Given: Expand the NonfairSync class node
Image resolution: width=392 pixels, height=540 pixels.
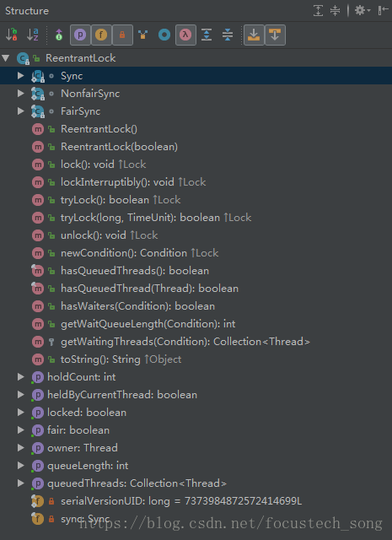Looking at the screenshot, I should coord(20,94).
